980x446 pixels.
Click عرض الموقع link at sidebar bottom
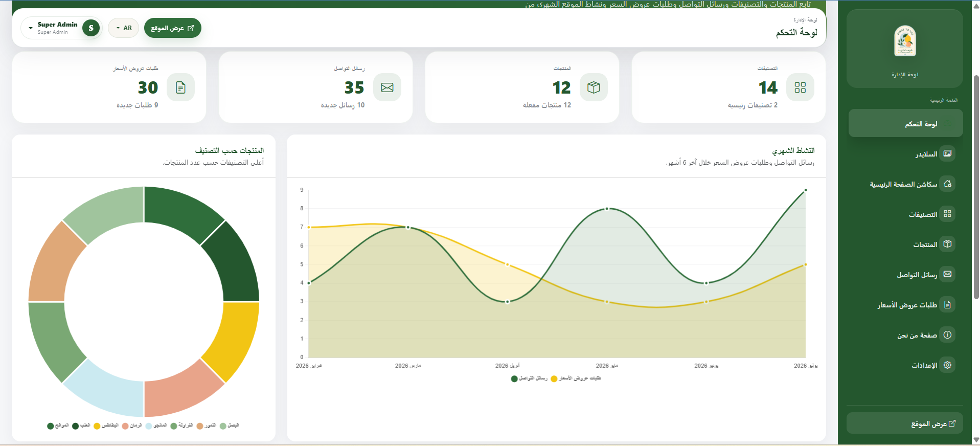(904, 423)
